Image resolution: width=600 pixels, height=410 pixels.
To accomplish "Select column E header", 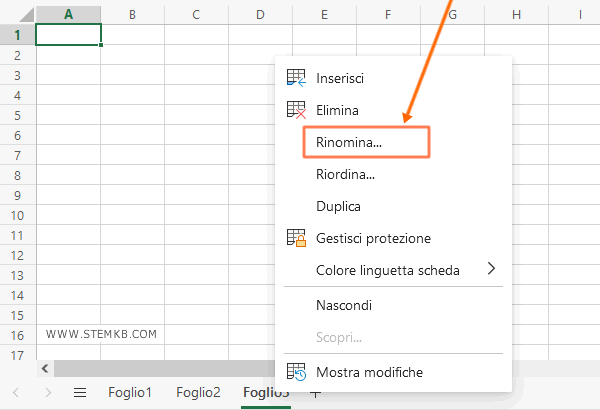I will coord(324,15).
